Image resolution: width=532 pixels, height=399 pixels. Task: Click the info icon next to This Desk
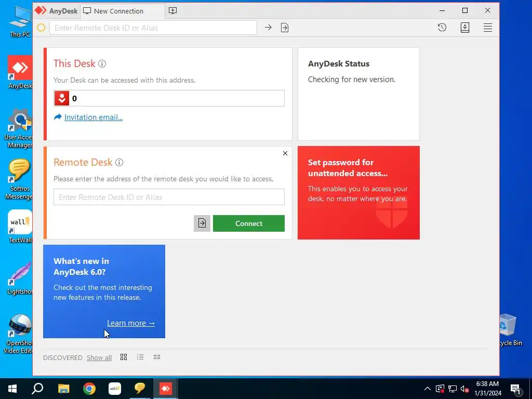(x=102, y=63)
